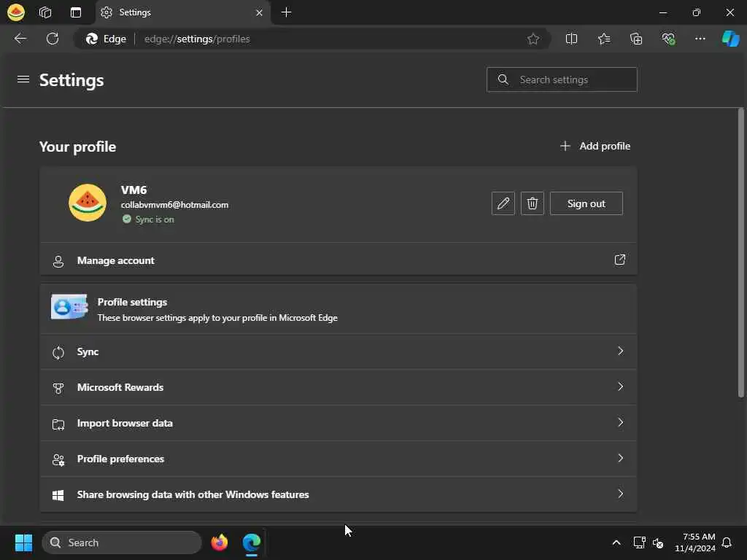The image size is (747, 560).
Task: Click the taskbar clock showing 7:55 AM
Action: click(x=694, y=542)
